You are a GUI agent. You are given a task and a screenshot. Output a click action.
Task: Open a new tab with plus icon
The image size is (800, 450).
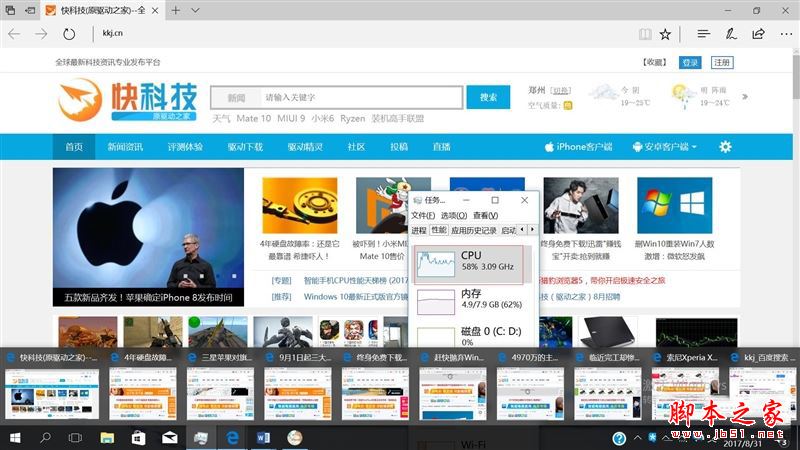click(x=176, y=10)
